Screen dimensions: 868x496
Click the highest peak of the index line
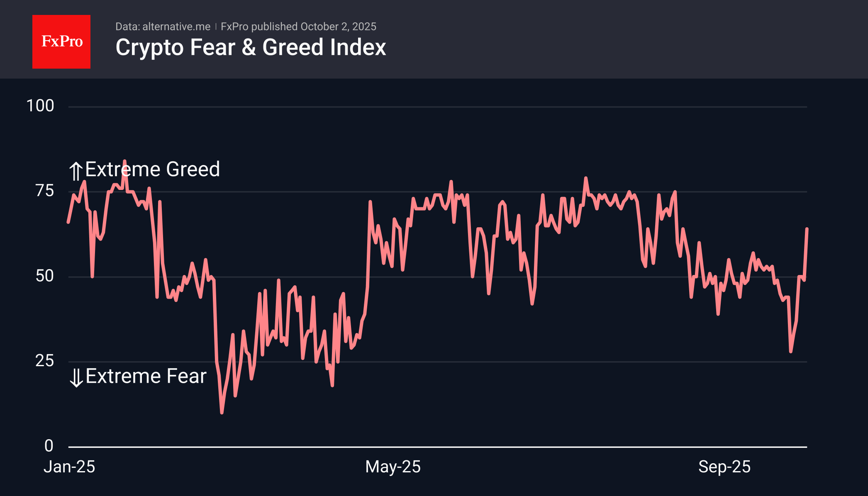click(124, 161)
